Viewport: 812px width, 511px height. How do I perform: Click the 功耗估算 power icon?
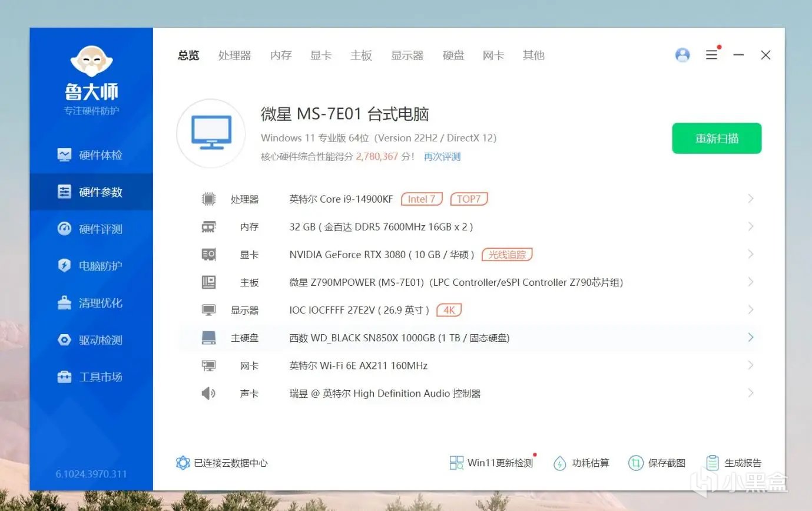(559, 463)
